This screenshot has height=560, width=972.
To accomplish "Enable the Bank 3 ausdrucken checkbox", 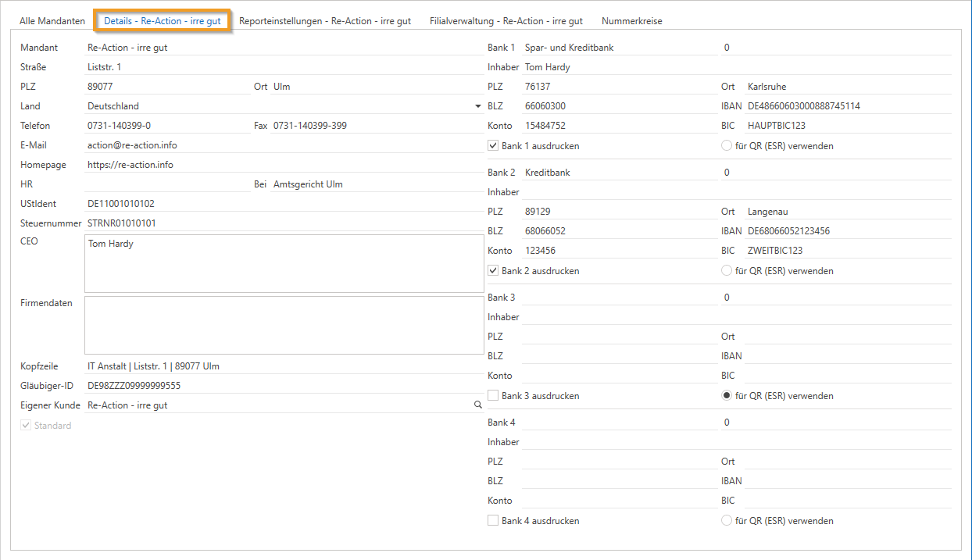I will click(493, 396).
